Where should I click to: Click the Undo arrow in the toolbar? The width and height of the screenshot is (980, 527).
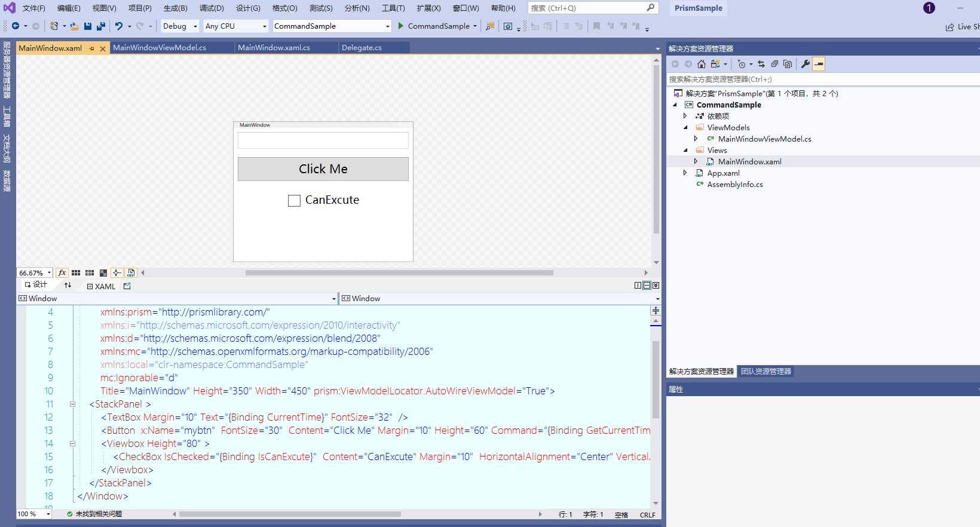[119, 26]
